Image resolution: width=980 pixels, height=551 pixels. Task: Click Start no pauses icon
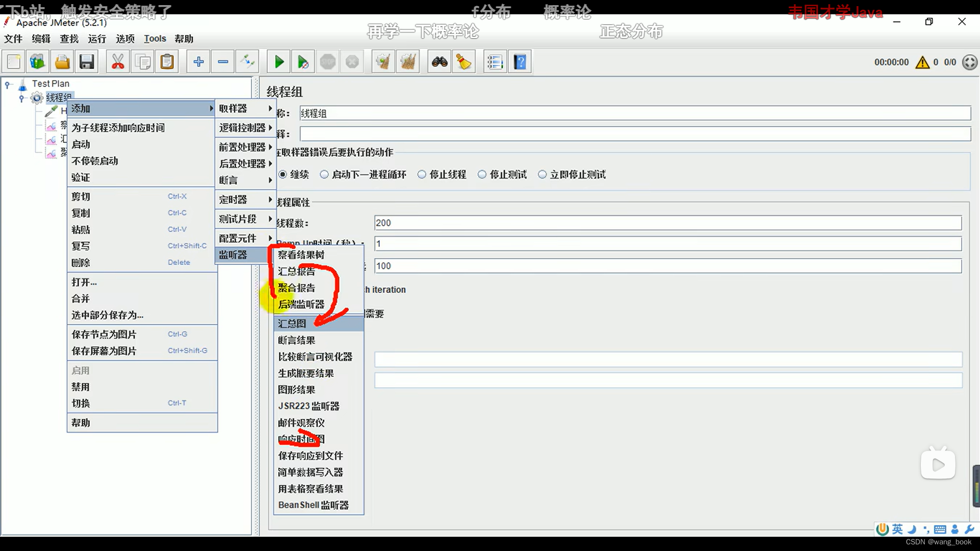303,62
